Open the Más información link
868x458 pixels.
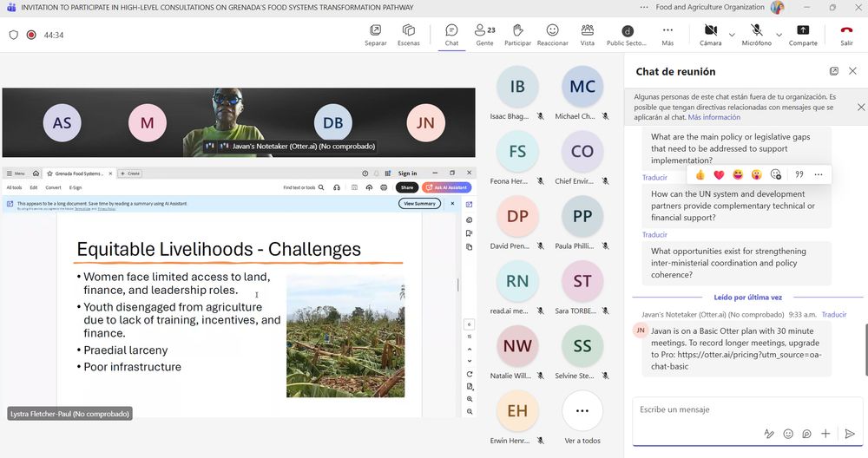[713, 117]
